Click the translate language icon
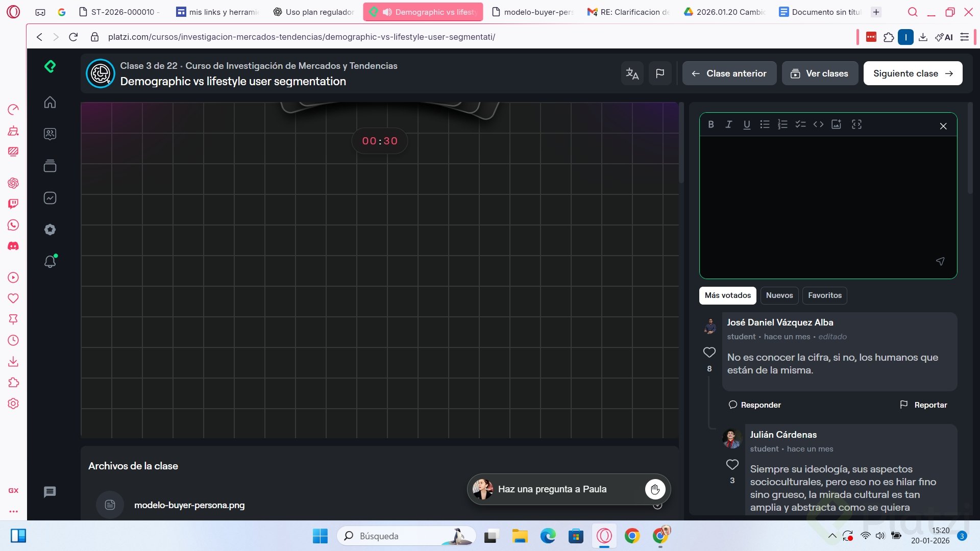The image size is (980, 551). pos(632,73)
